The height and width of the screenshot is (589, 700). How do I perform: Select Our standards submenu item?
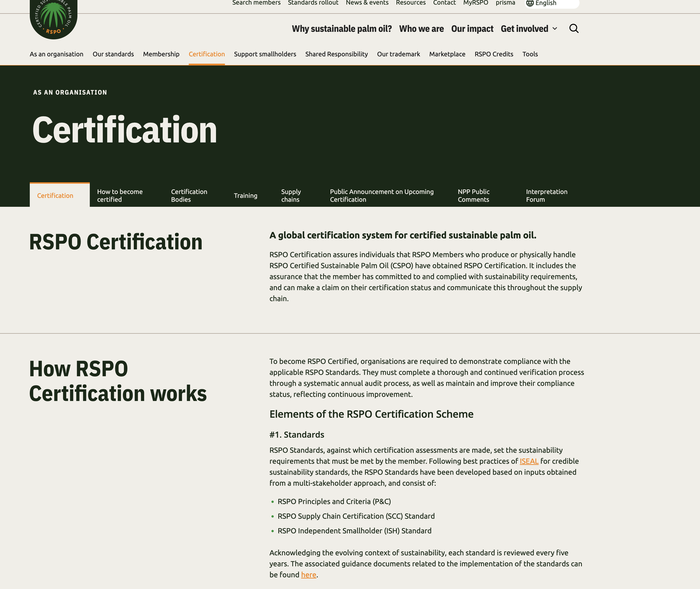[113, 54]
